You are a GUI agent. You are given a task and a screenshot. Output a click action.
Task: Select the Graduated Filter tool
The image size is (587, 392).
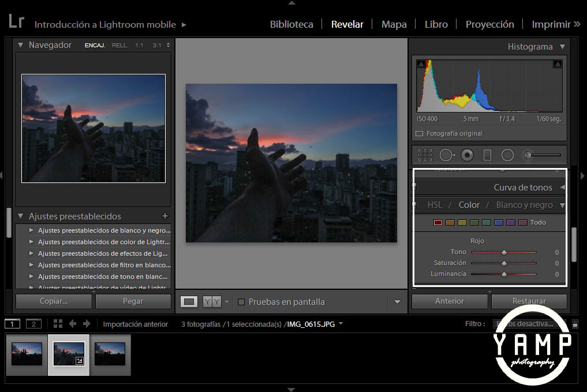(x=487, y=155)
